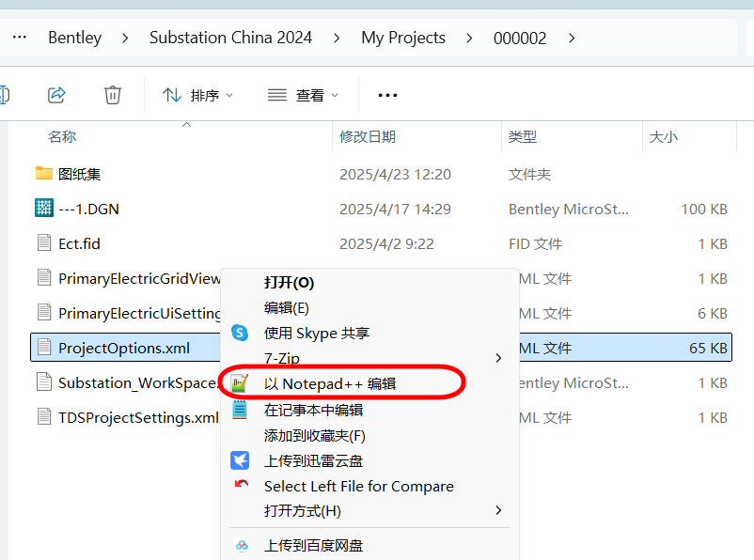The height and width of the screenshot is (560, 754).
Task: Select Substation_WorkSpace file name
Action: [138, 383]
